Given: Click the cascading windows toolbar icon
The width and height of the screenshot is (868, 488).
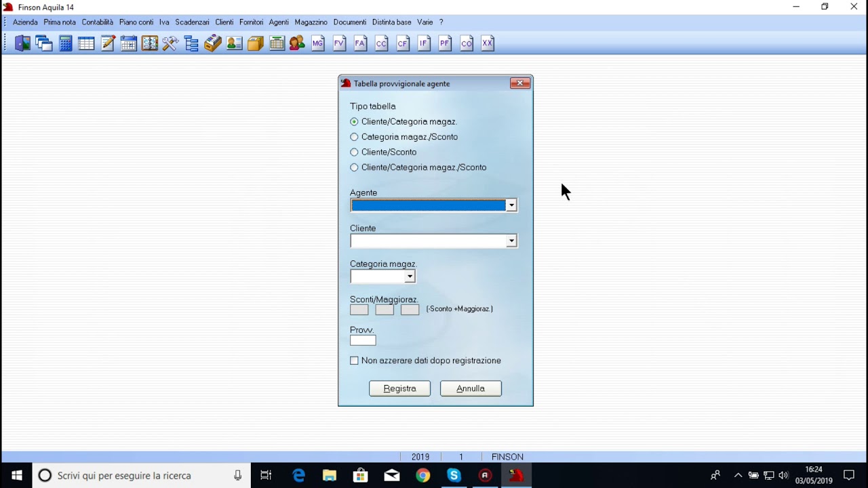Looking at the screenshot, I should coord(44,43).
